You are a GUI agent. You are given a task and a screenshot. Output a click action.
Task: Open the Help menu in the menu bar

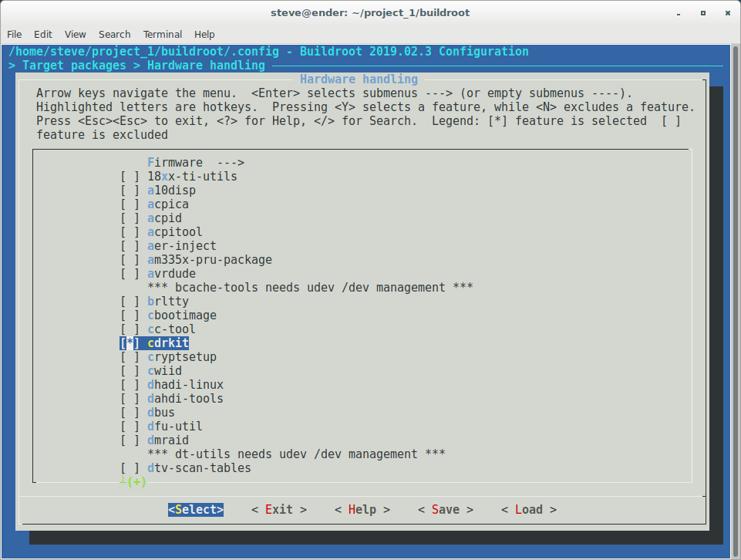[204, 35]
